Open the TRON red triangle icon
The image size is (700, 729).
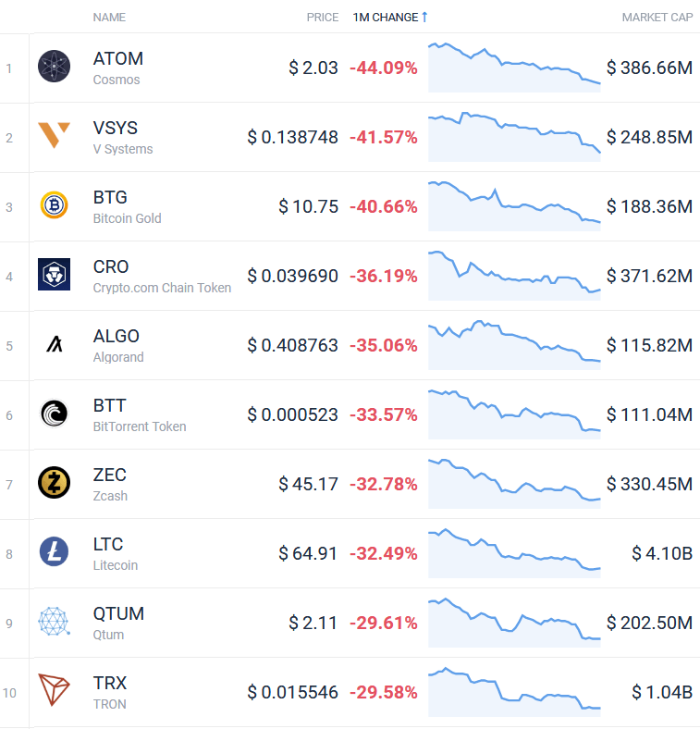[x=54, y=690]
